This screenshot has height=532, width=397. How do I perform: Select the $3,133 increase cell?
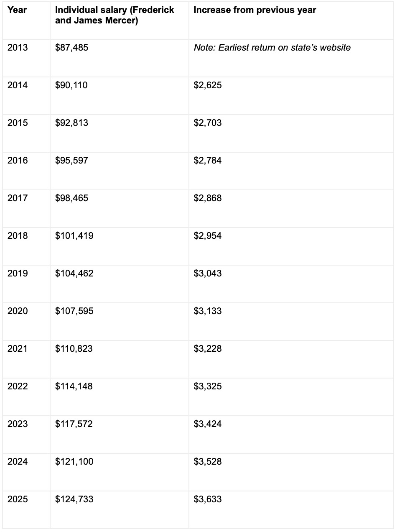click(x=291, y=322)
